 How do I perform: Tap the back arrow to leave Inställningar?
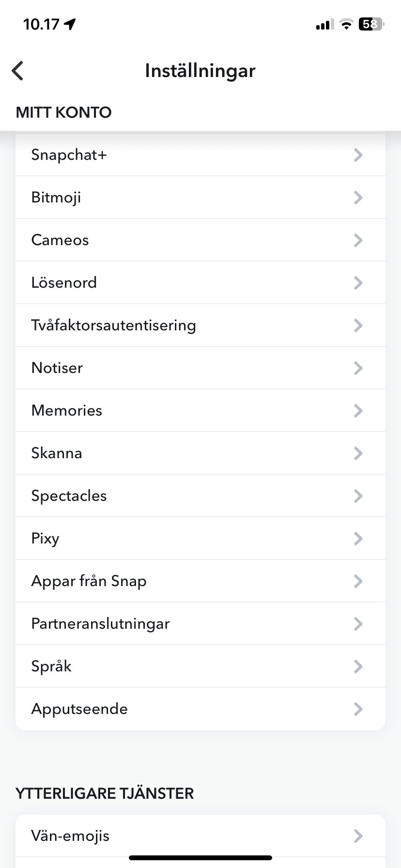click(17, 70)
